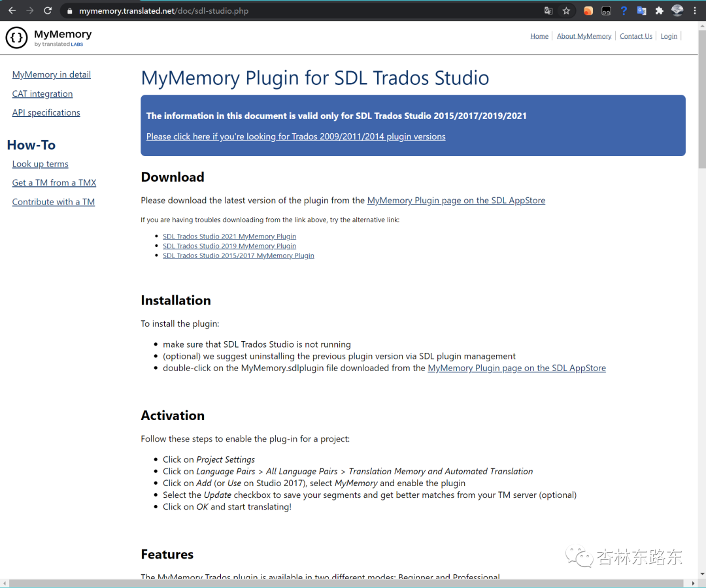Image resolution: width=706 pixels, height=588 pixels.
Task: Click the Activation section heading
Action: click(x=173, y=416)
